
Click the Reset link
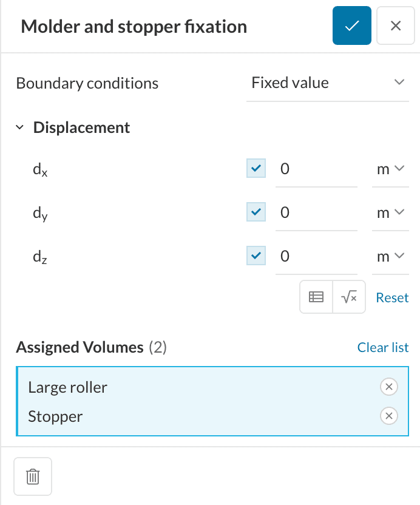tap(392, 297)
